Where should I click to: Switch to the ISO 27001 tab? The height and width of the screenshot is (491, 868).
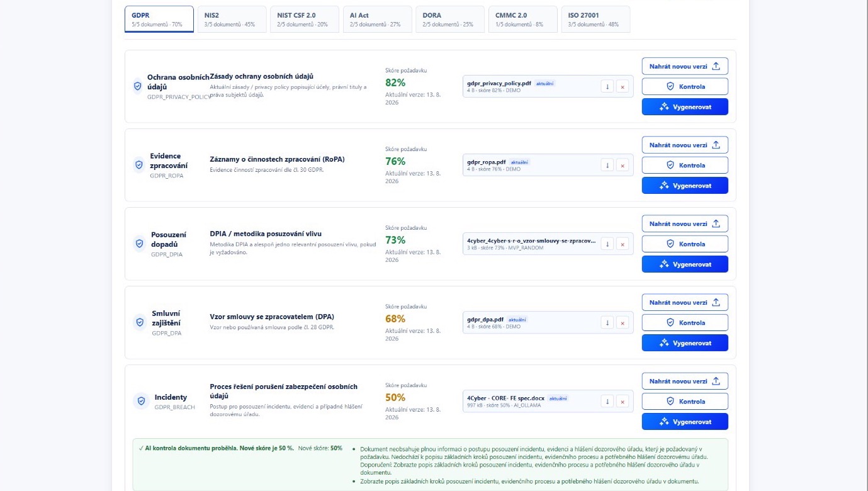click(x=595, y=19)
